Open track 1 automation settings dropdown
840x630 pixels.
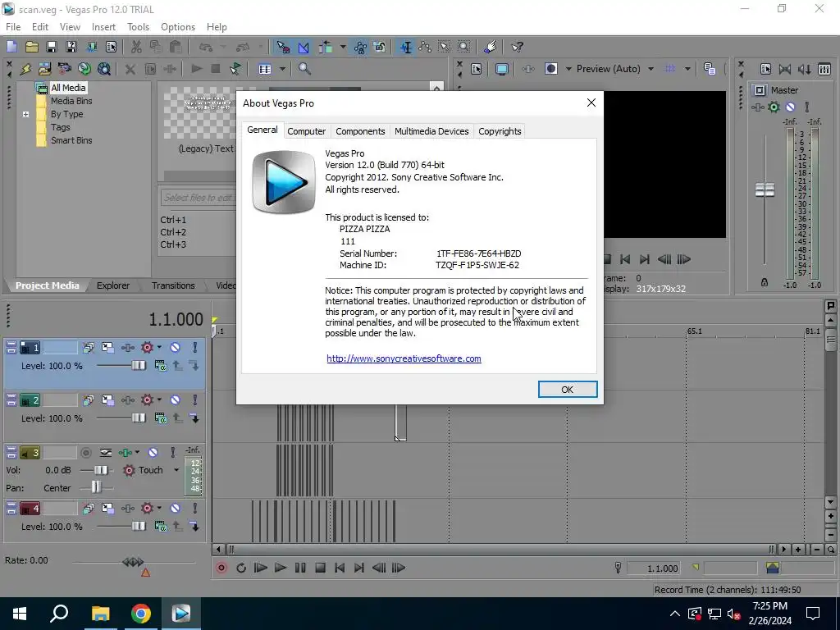coord(159,347)
